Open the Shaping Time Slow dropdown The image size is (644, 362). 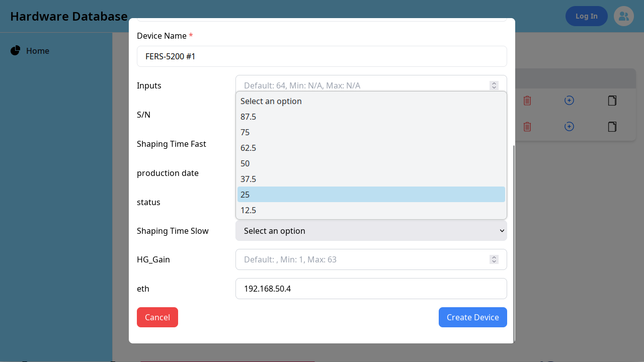371,231
